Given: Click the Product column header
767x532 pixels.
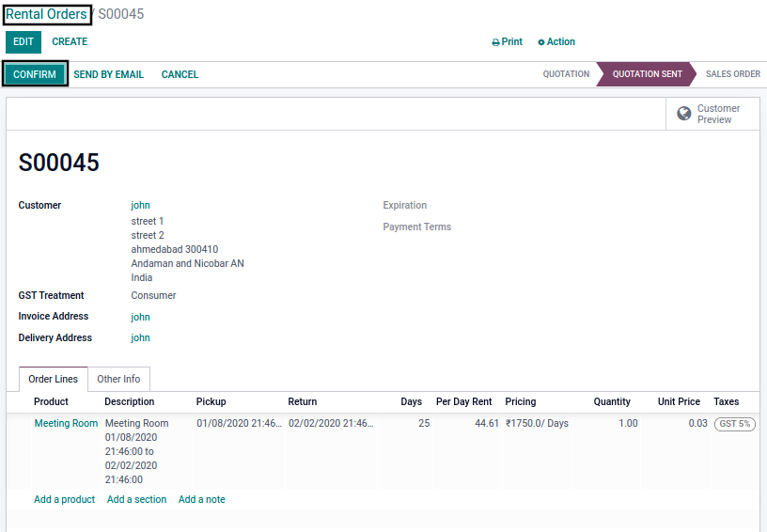Looking at the screenshot, I should click(x=51, y=401).
